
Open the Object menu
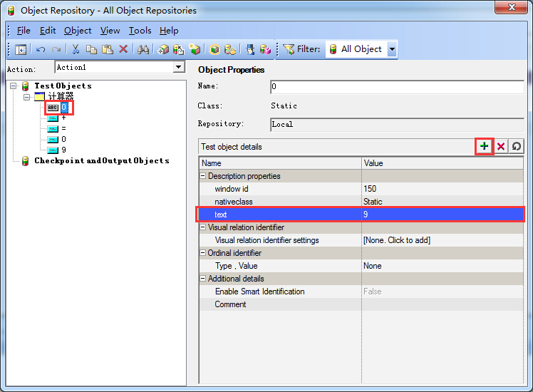[78, 31]
